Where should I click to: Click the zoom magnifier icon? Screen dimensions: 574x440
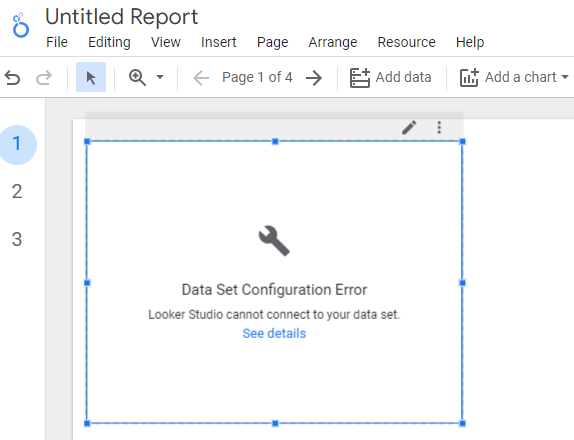pyautogui.click(x=138, y=78)
